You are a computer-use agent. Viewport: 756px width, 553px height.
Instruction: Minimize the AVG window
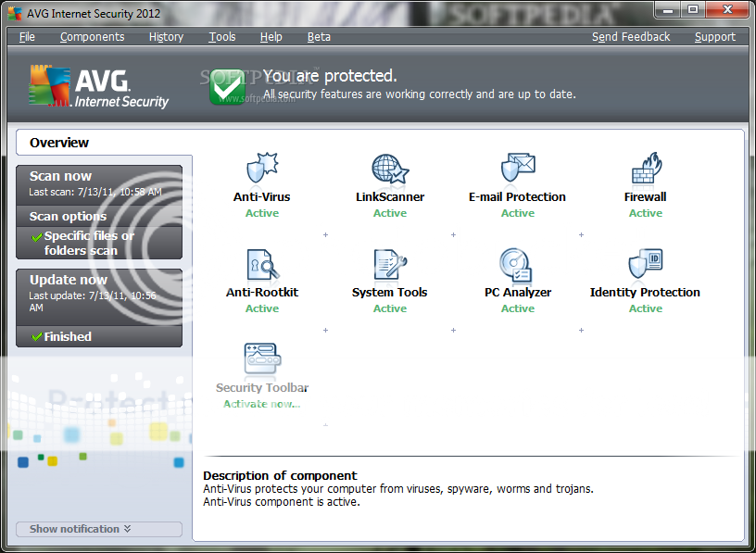pyautogui.click(x=668, y=10)
